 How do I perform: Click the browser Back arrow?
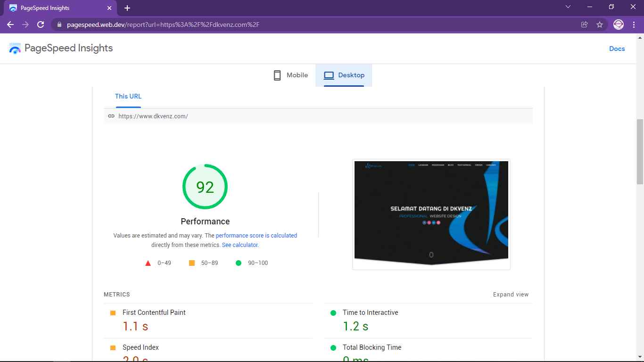pyautogui.click(x=10, y=25)
